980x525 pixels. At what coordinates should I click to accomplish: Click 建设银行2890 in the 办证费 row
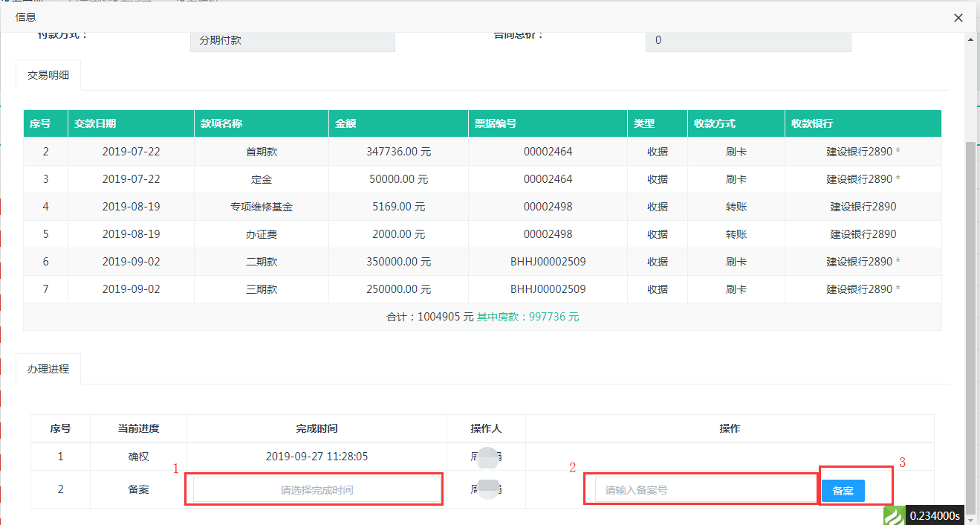863,234
